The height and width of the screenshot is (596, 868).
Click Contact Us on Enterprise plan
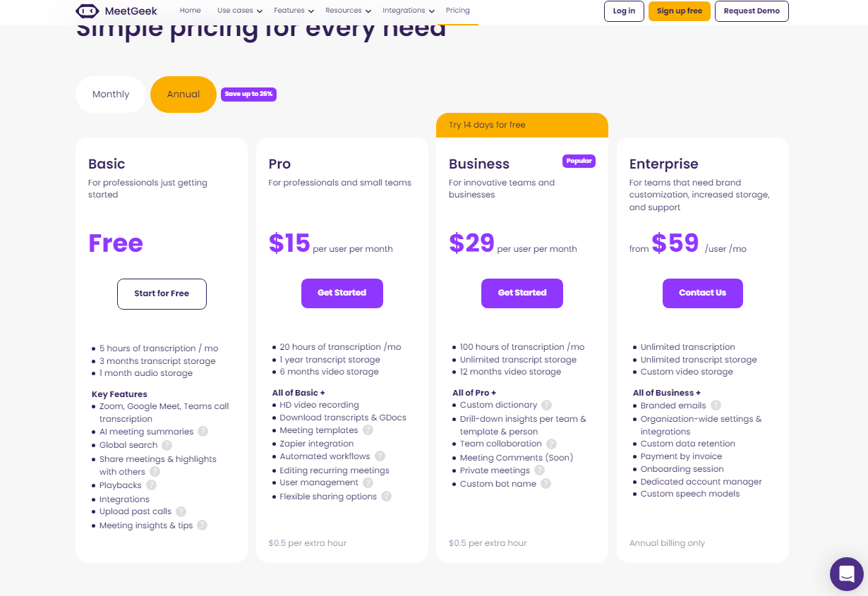pyautogui.click(x=702, y=293)
